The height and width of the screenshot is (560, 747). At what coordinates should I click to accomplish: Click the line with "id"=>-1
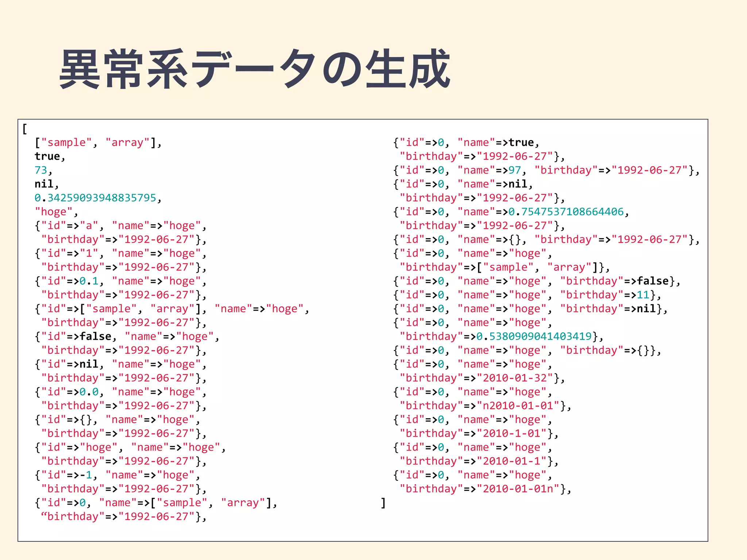tap(117, 475)
